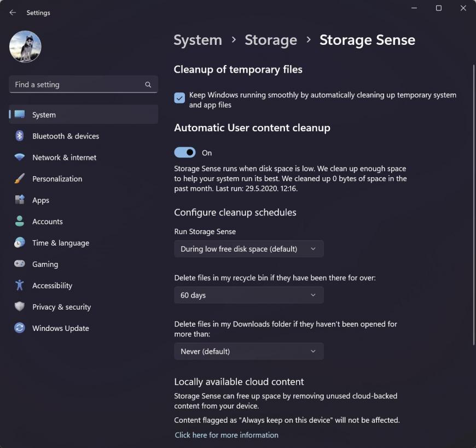Open the Run Storage Sense dropdown
Screen dimensions: 476x448
(249, 249)
